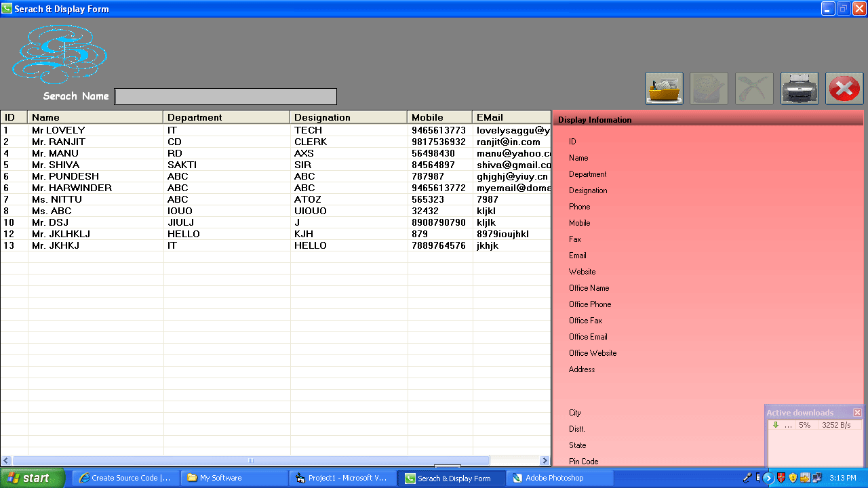The width and height of the screenshot is (868, 488).
Task: Select the row for Mr. RANJIT
Action: (x=95, y=142)
